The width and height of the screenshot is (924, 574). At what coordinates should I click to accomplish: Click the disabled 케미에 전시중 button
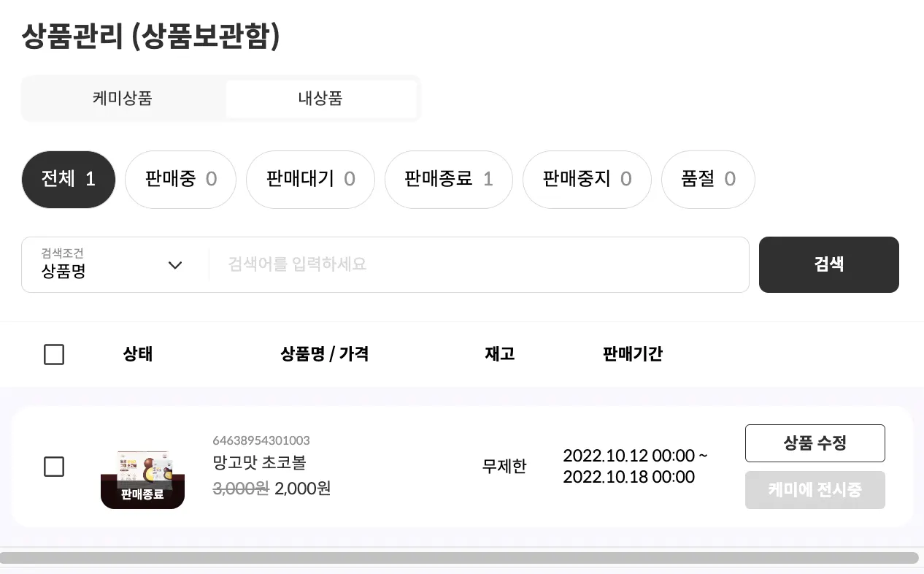(815, 490)
